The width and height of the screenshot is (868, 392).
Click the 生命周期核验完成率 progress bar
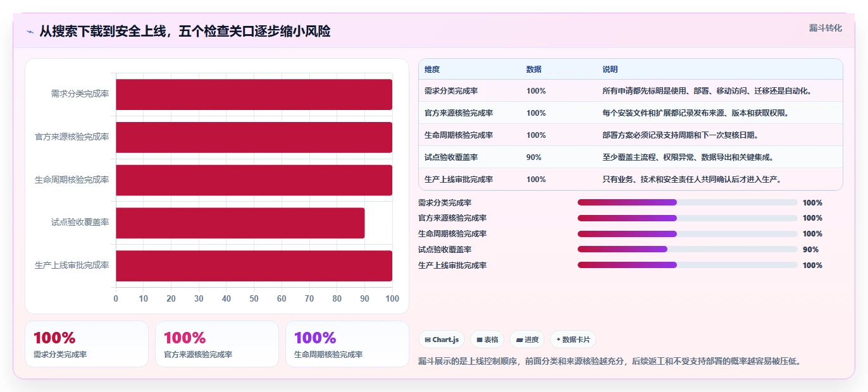pyautogui.click(x=688, y=234)
